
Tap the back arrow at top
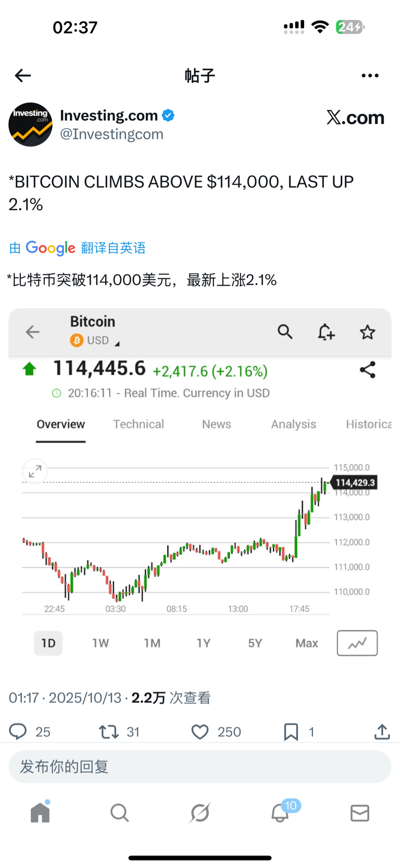[23, 76]
